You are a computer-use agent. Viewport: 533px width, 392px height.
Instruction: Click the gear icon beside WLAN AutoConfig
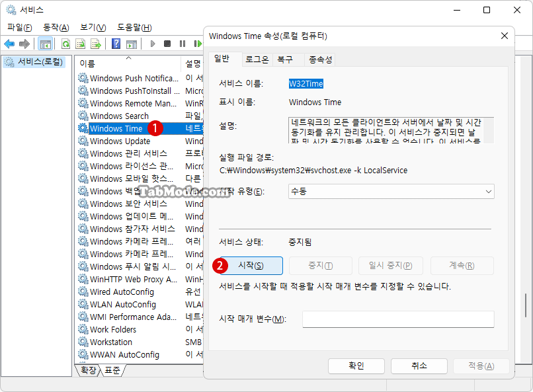(83, 304)
